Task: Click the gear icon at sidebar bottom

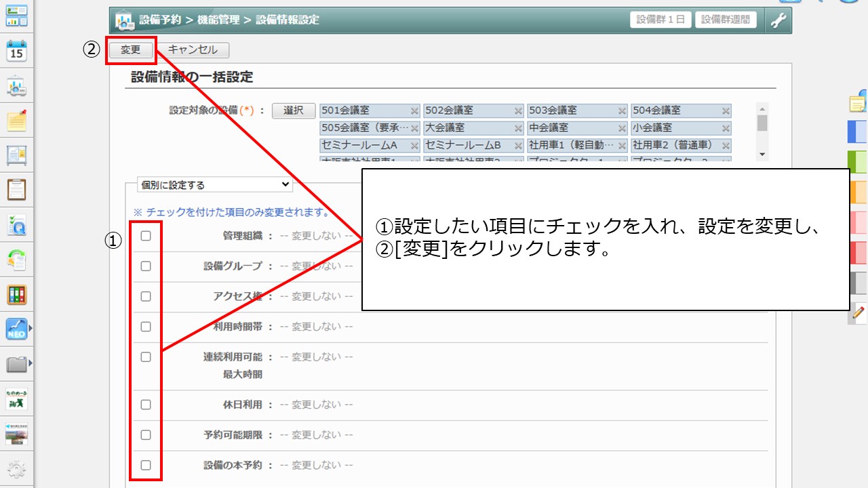Action: [16, 469]
